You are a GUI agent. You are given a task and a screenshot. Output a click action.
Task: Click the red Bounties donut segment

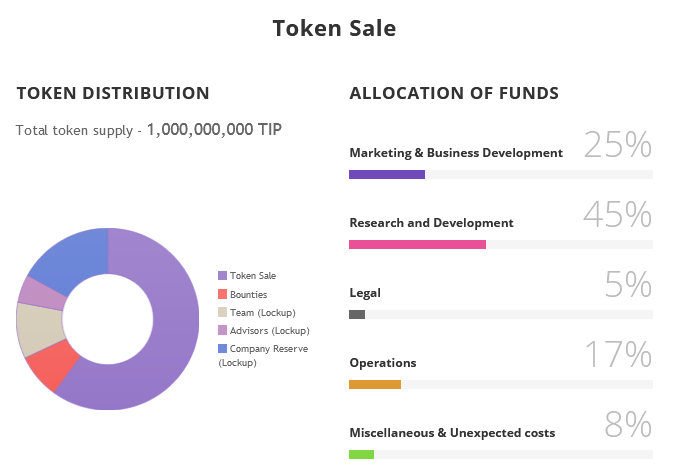[54, 367]
